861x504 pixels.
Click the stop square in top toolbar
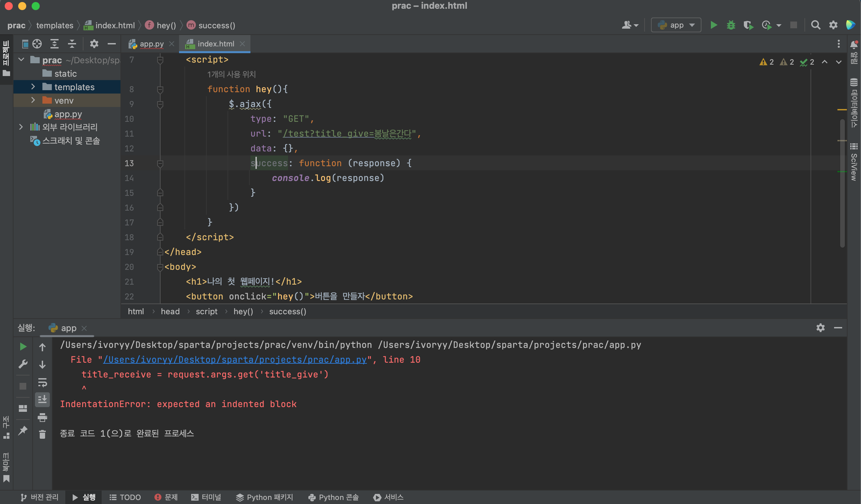(x=793, y=25)
